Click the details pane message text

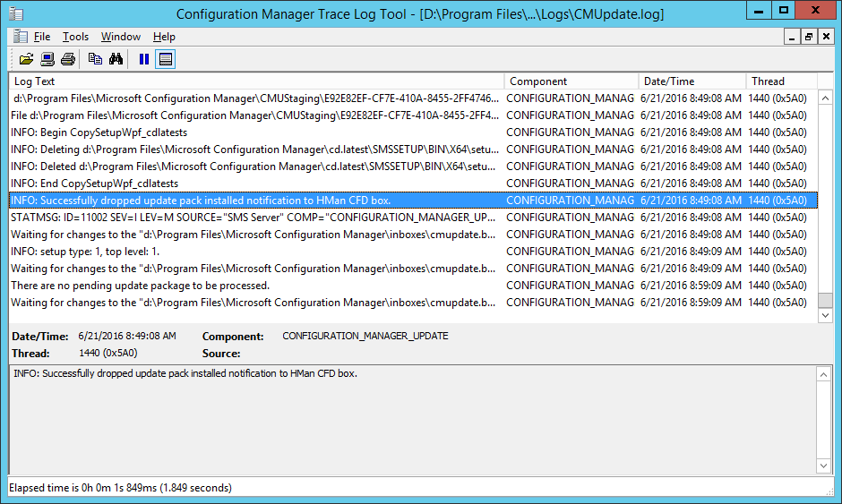[185, 373]
